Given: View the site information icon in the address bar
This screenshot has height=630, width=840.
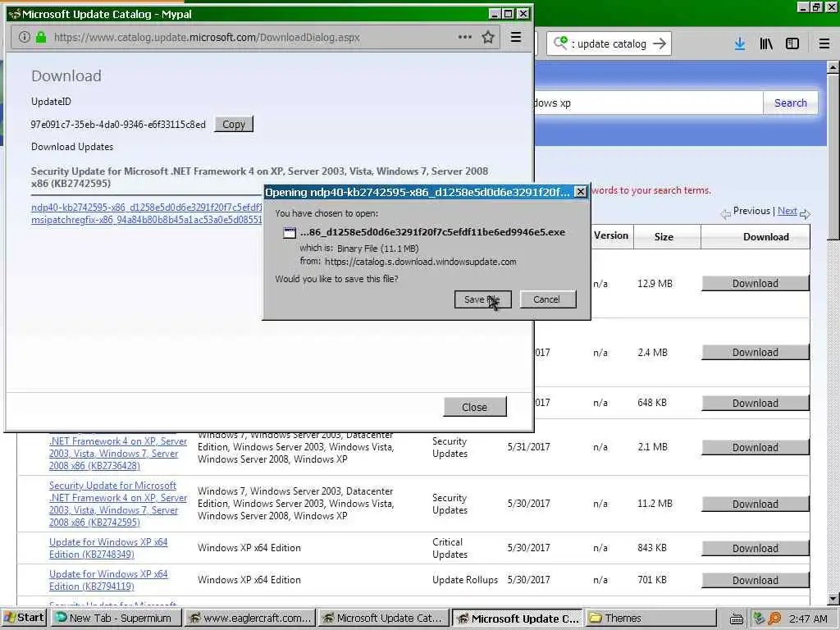Looking at the screenshot, I should pyautogui.click(x=24, y=37).
